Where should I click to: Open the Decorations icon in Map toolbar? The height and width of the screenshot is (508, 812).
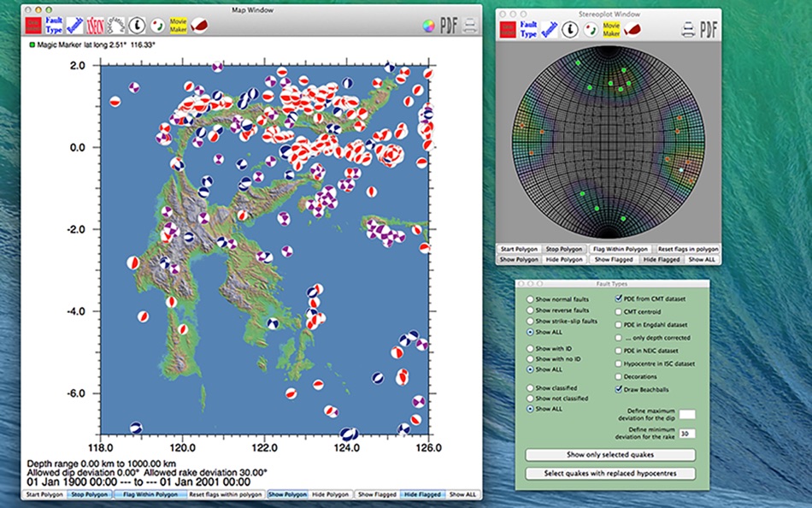point(115,25)
